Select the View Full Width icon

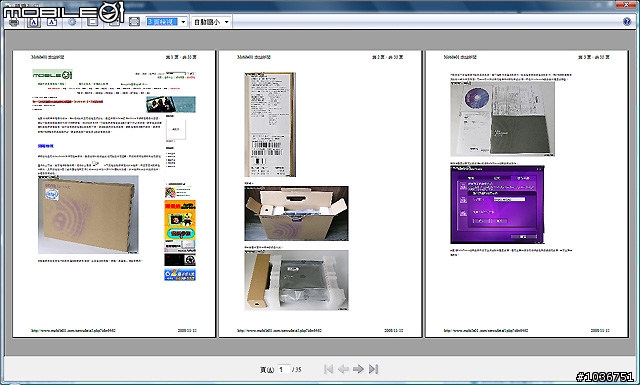point(115,22)
